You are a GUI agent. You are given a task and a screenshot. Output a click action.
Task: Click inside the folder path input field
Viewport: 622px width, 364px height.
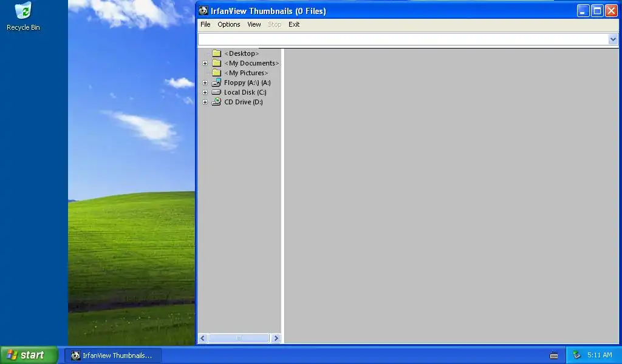tap(403, 39)
